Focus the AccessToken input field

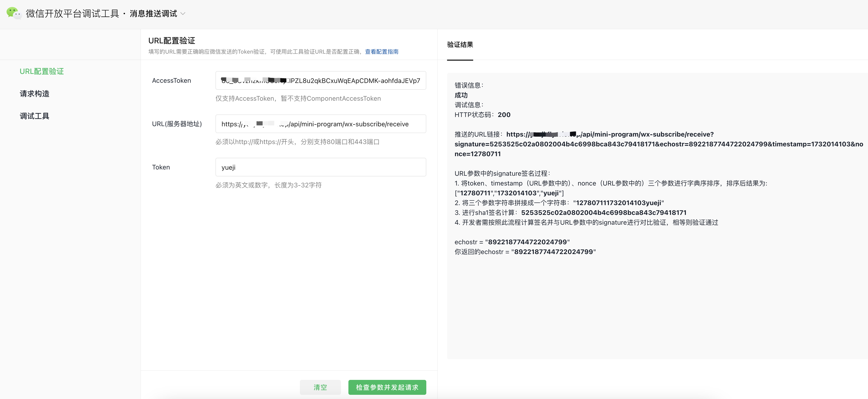click(x=320, y=80)
